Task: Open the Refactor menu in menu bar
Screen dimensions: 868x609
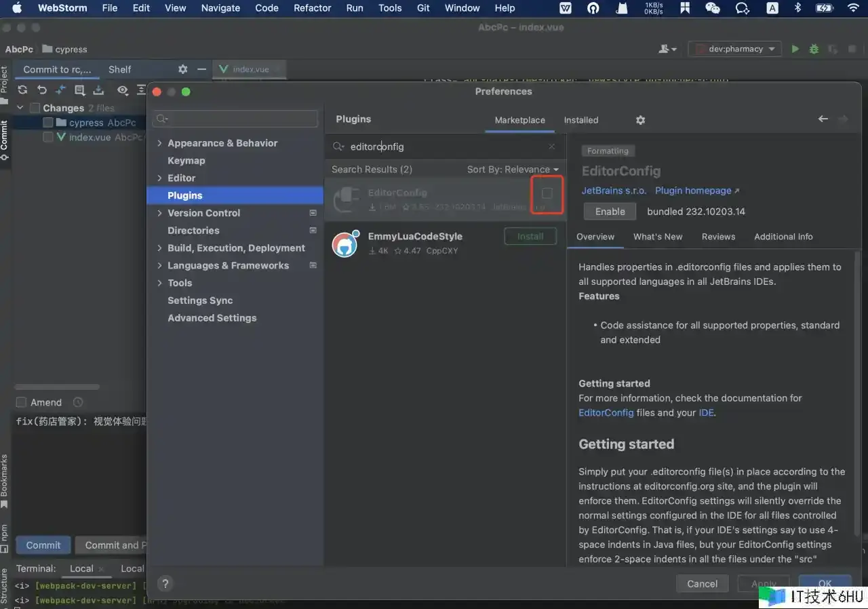Action: pyautogui.click(x=312, y=8)
